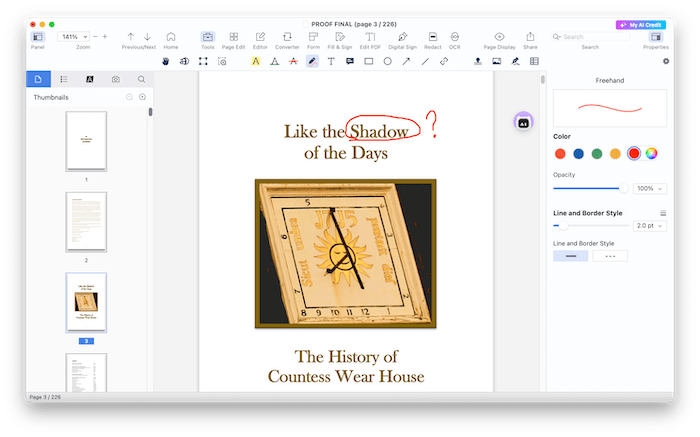Viewport: 700px width, 437px height.
Task: Choose the blue color swatch
Action: (578, 154)
